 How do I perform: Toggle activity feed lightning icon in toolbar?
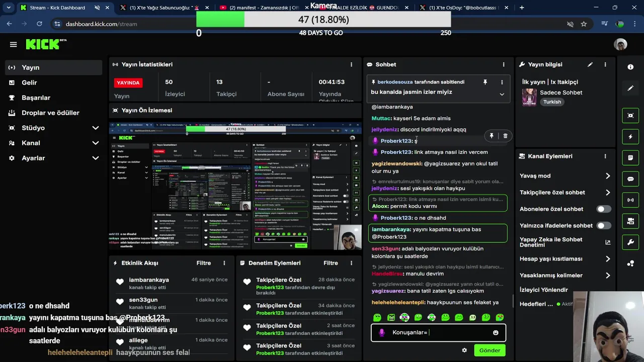click(630, 137)
